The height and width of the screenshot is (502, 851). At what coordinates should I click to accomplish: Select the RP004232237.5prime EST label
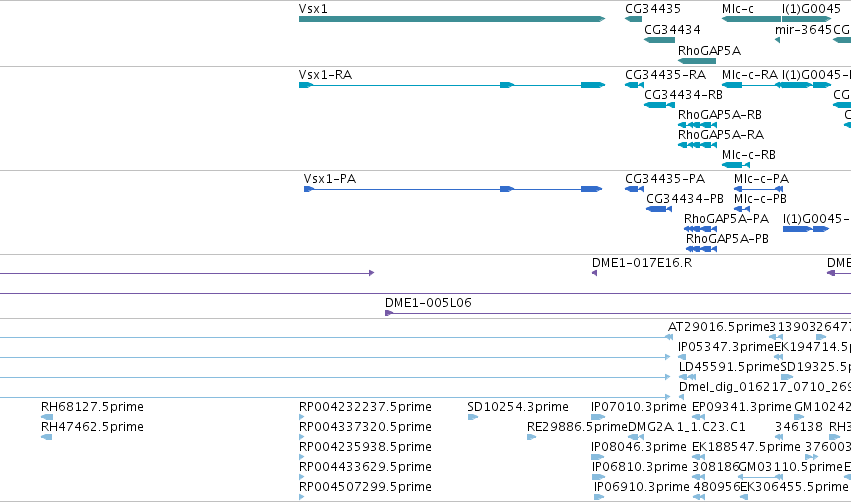pos(365,406)
